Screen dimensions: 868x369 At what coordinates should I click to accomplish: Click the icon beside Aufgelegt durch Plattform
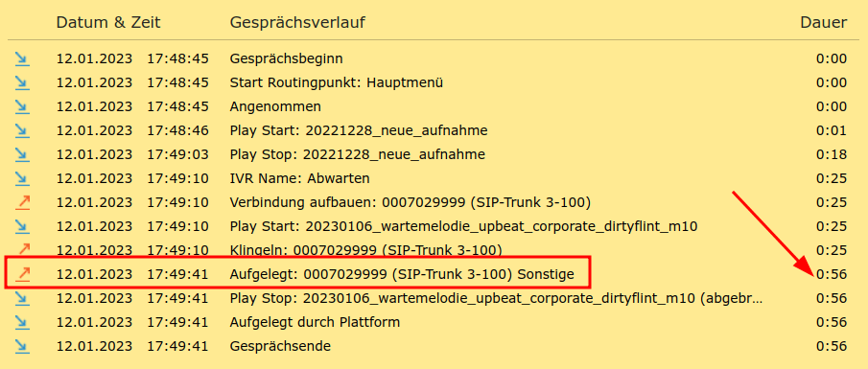[22, 323]
